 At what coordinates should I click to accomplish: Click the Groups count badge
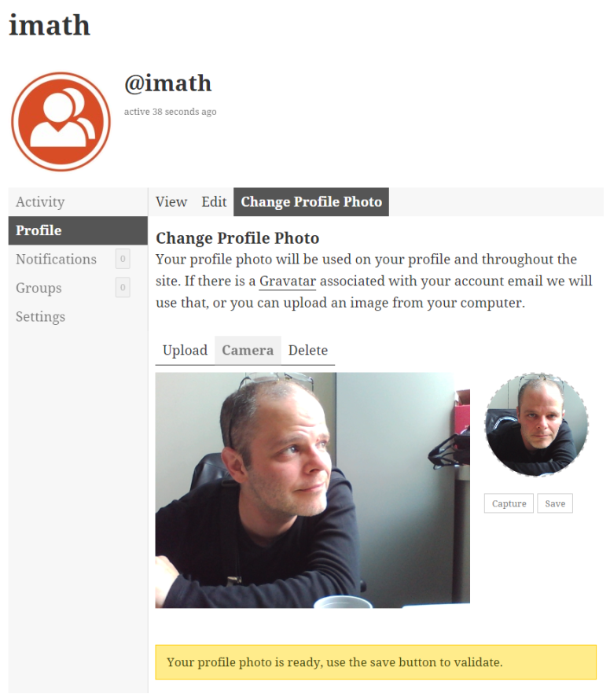pos(123,288)
